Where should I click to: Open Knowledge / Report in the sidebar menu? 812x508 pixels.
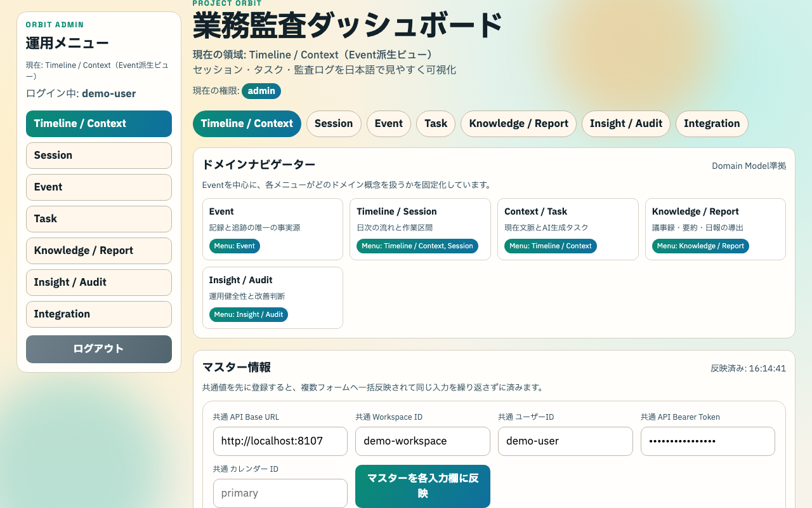pyautogui.click(x=99, y=251)
